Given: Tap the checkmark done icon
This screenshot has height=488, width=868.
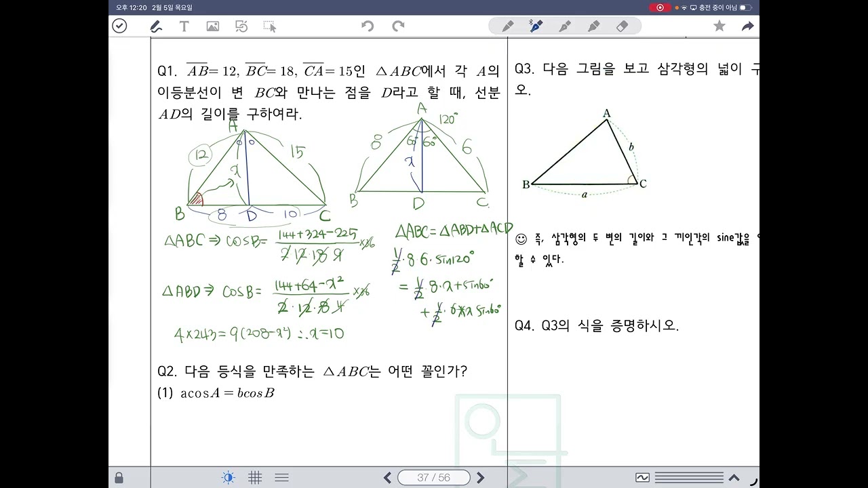Looking at the screenshot, I should pos(119,26).
